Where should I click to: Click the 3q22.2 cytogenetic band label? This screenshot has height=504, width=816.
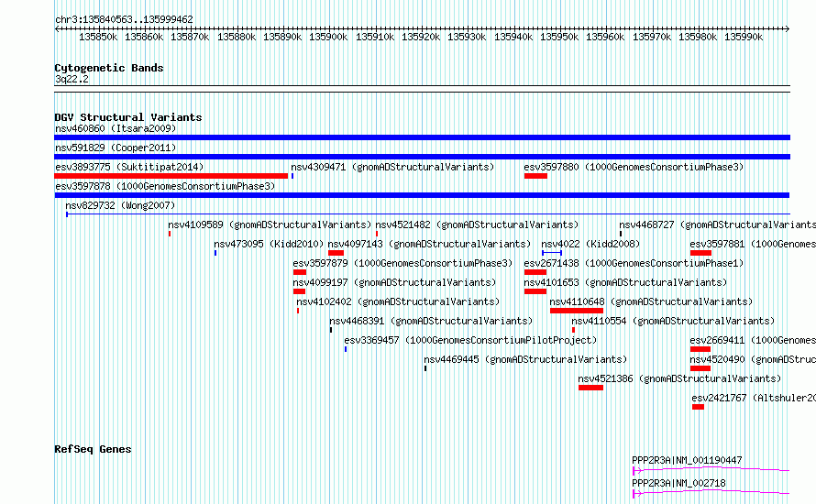click(x=72, y=79)
